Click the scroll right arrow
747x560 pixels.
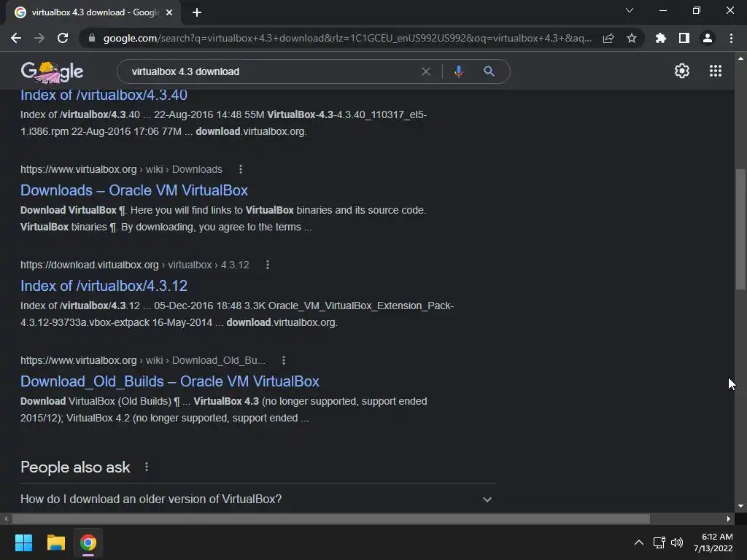[x=729, y=518]
